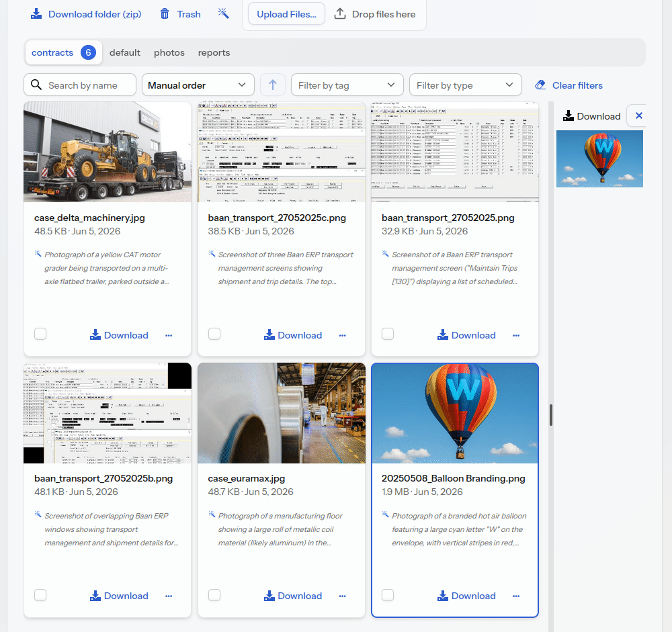Viewport: 672px width, 632px height.
Task: Select checkbox for baan_transport_27052025b.png
Action: [x=40, y=595]
